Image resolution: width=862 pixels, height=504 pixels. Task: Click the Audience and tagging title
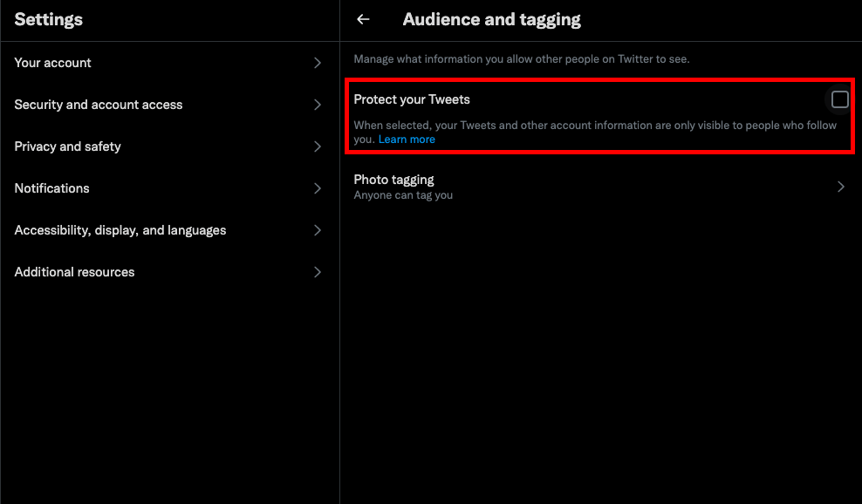tap(491, 18)
